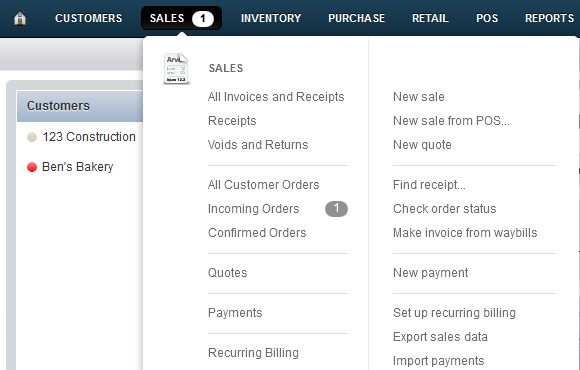The image size is (580, 370).
Task: Open Confirmed Orders
Action: coord(257,233)
